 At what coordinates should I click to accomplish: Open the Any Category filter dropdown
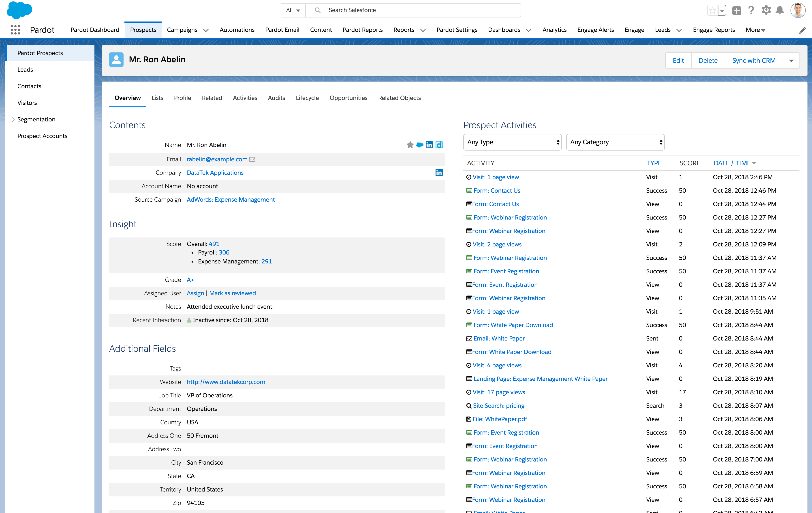615,142
